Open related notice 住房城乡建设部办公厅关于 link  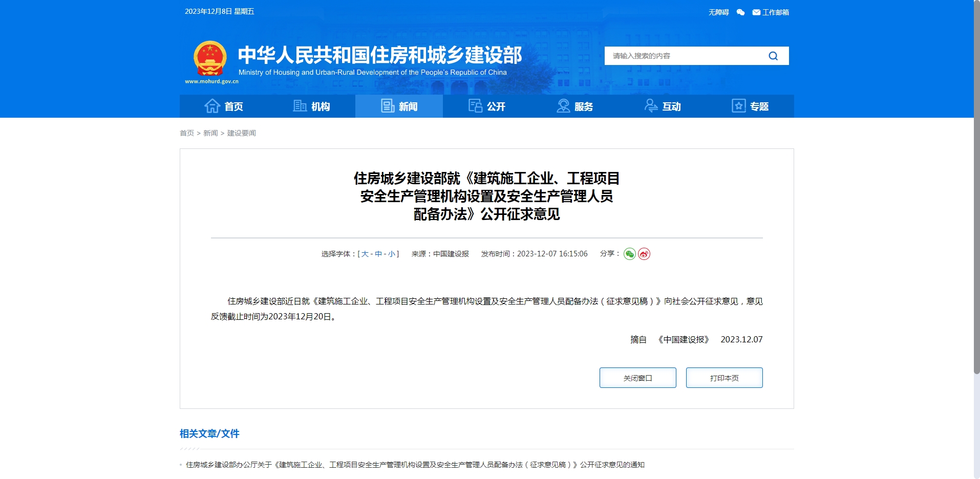click(x=415, y=465)
